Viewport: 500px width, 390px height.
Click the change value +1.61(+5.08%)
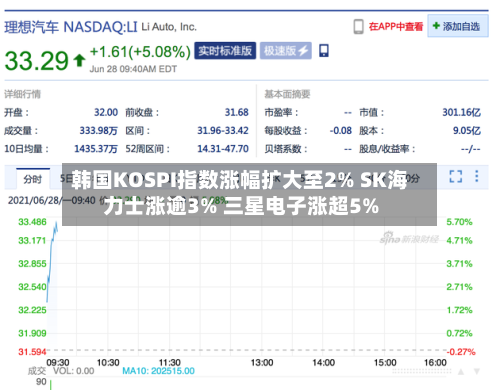140,52
